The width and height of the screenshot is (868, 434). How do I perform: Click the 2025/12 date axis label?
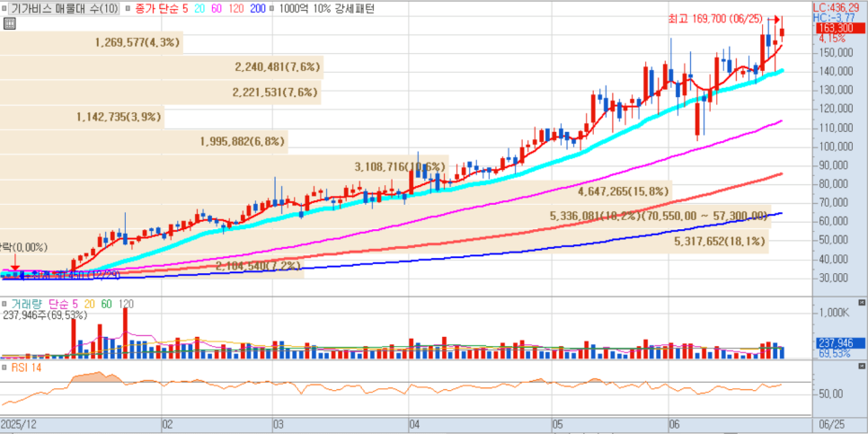point(21,425)
